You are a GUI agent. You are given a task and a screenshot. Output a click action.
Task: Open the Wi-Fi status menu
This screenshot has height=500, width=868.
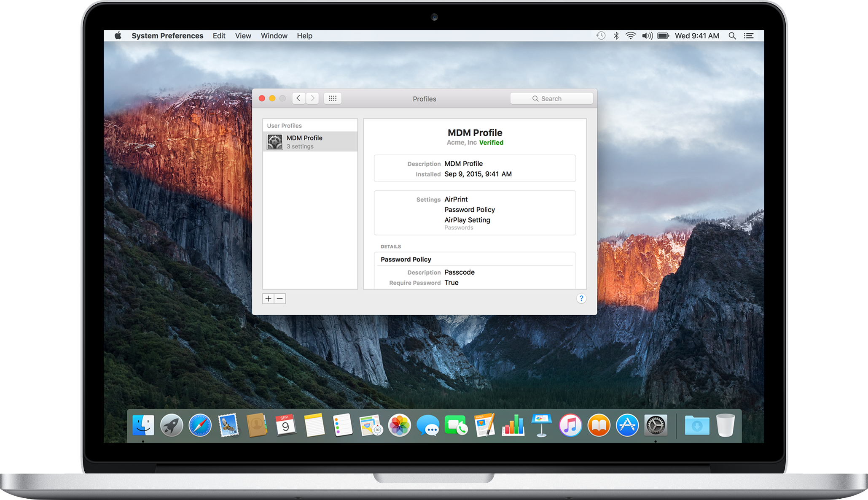pos(631,36)
